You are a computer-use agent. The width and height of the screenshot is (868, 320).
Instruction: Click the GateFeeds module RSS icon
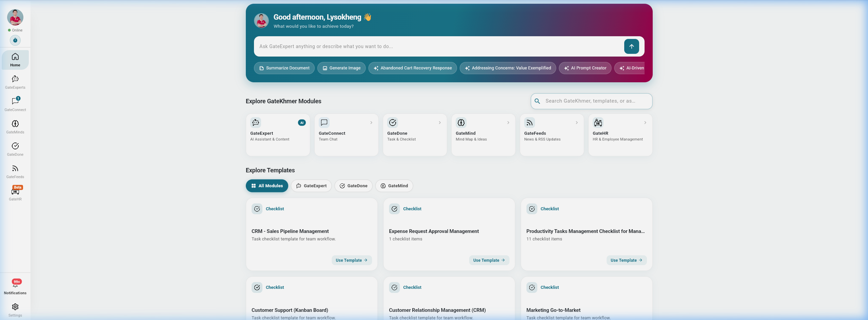[529, 123]
